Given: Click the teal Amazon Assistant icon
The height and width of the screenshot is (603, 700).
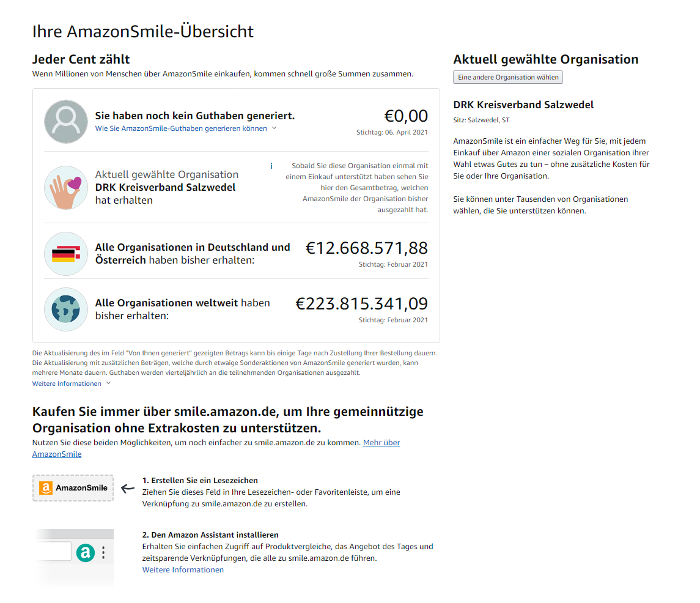Looking at the screenshot, I should (85, 553).
